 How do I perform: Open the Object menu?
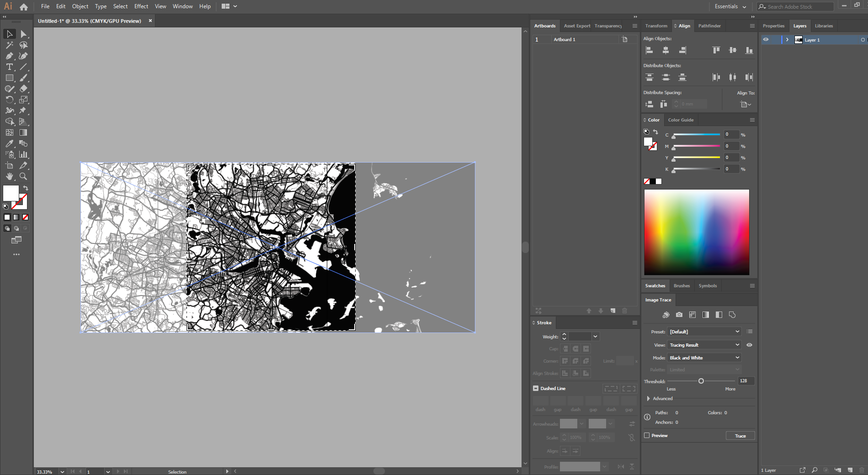pos(80,6)
